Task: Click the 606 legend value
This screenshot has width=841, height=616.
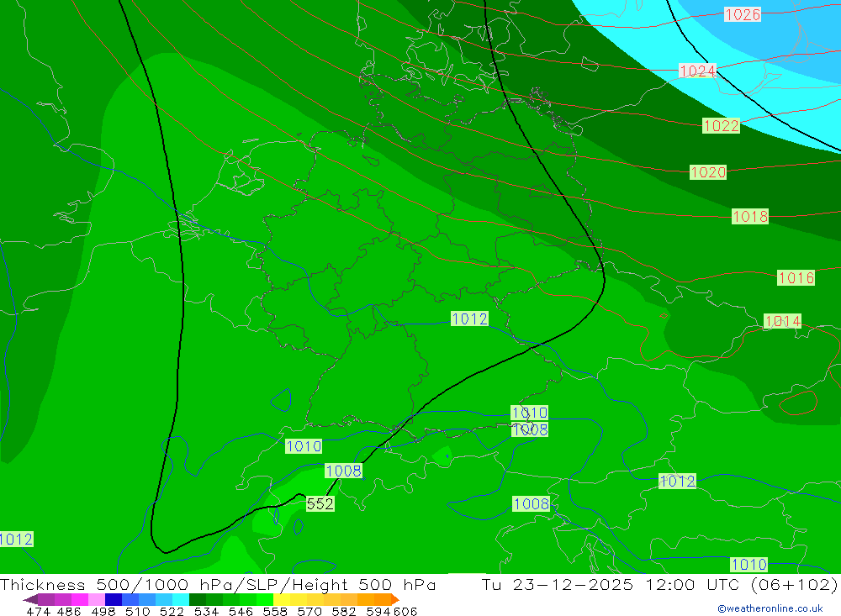Action: 405,611
